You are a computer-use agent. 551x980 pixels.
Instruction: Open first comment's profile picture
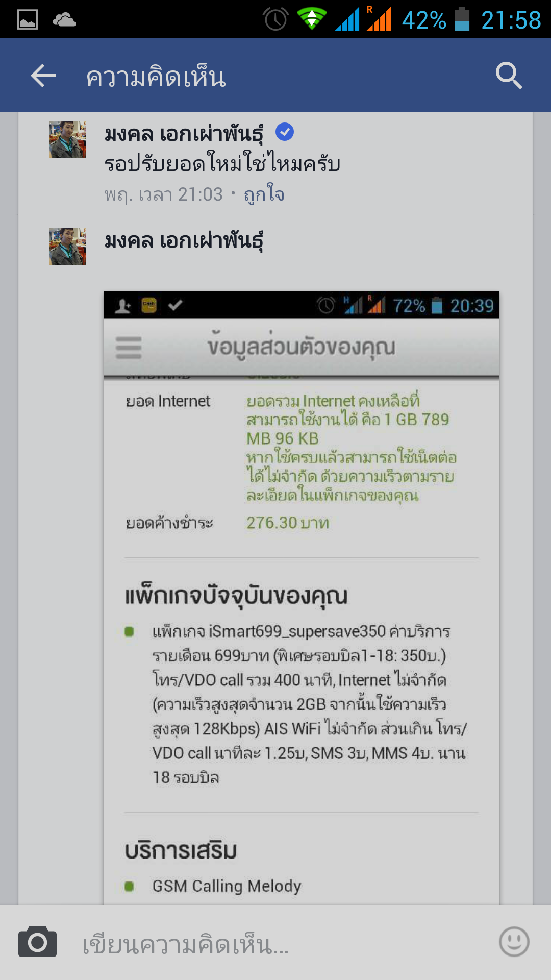point(67,140)
